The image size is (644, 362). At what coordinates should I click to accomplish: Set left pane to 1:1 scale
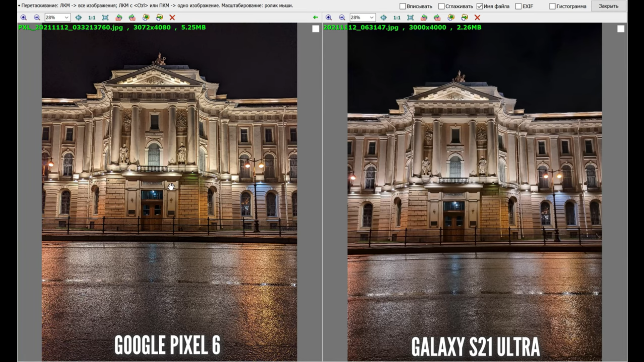click(92, 17)
